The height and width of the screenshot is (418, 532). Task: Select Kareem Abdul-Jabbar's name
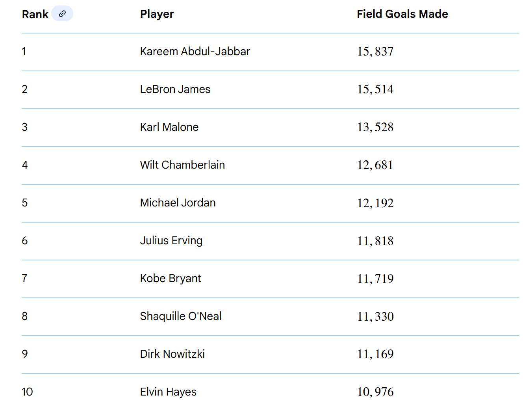coord(195,52)
